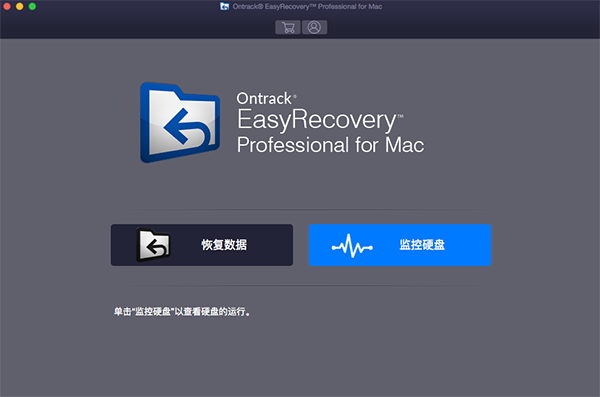Click the hint text 单击"监控硬盘"以查看硬盘的运行
The width and height of the screenshot is (600, 397).
[182, 312]
